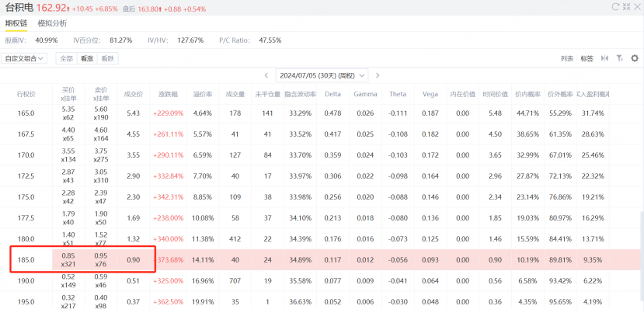
Task: Click the 卖价 x挂单 column header
Action: point(101,94)
